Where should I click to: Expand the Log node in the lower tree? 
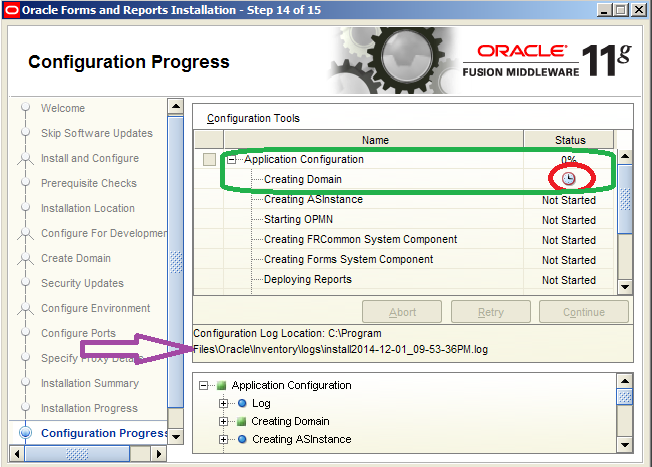coord(223,403)
